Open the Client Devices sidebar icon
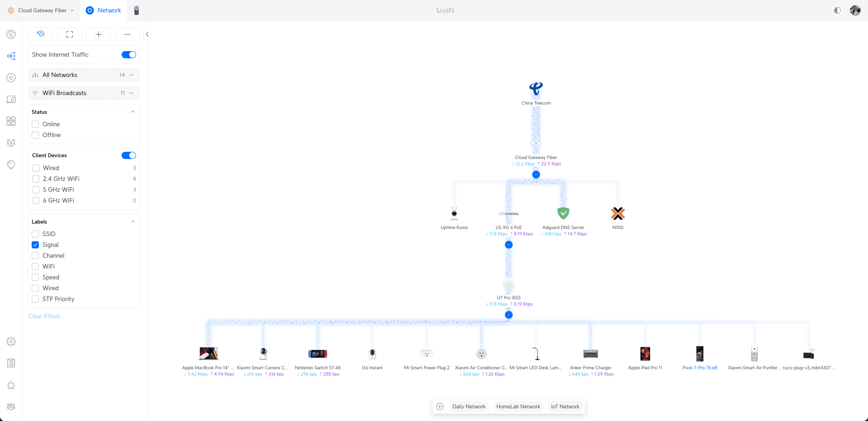Image resolution: width=868 pixels, height=421 pixels. point(11,99)
